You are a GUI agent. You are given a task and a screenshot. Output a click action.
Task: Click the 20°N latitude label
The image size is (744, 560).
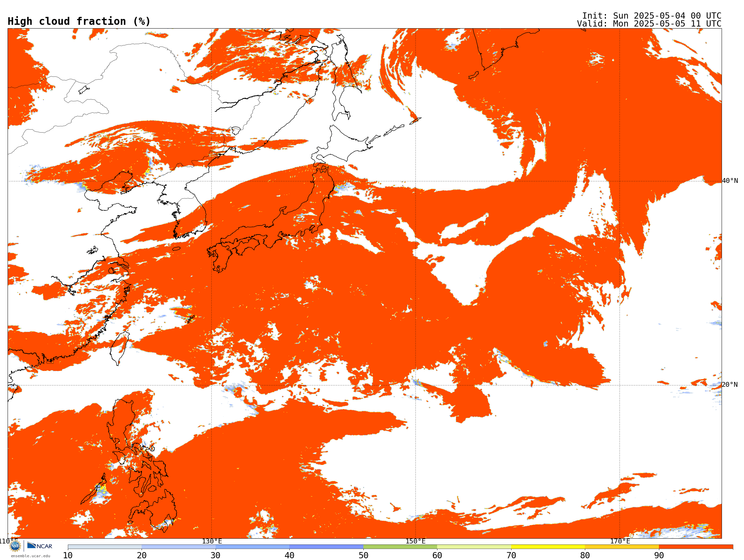coord(730,385)
